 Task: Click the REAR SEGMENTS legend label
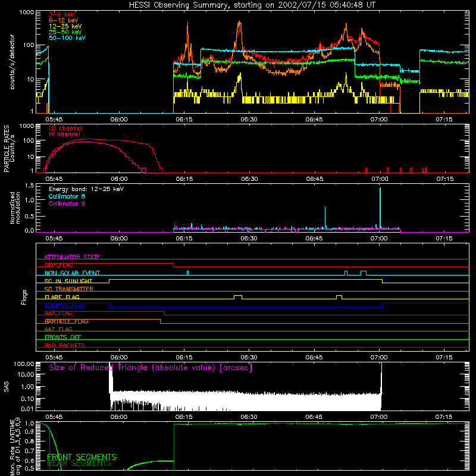tap(79, 464)
